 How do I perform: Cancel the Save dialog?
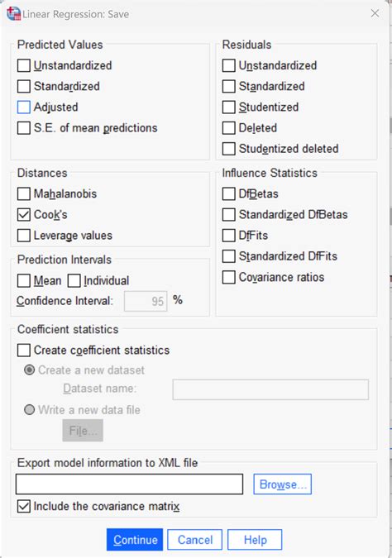pyautogui.click(x=194, y=540)
